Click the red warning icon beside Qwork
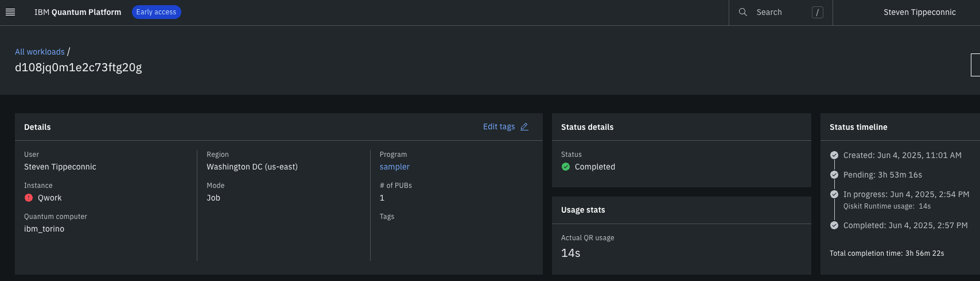 click(29, 198)
